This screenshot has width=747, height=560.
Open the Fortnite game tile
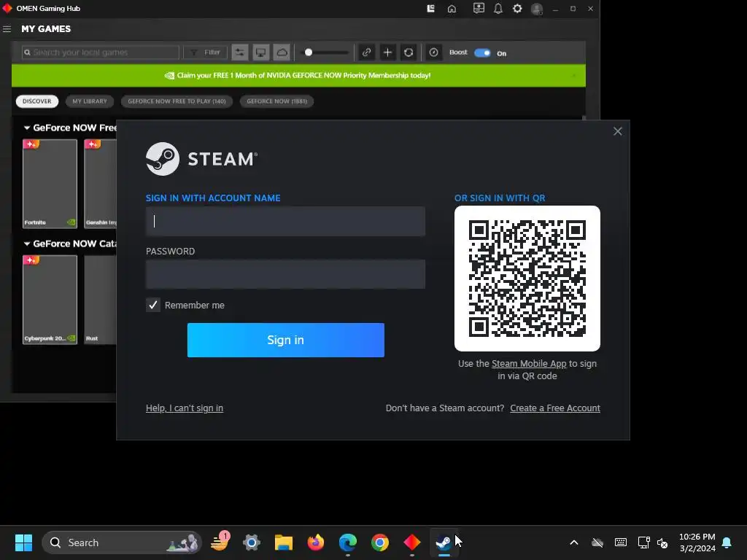coord(50,184)
